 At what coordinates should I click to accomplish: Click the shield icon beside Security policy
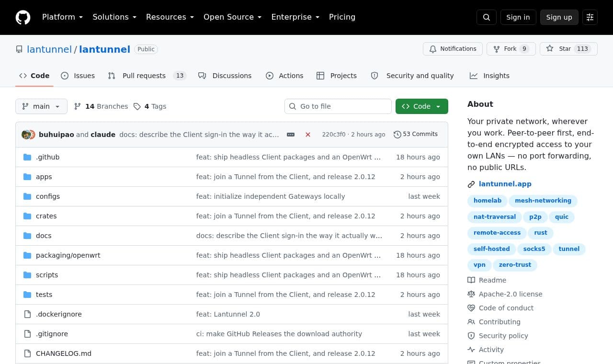(x=471, y=336)
